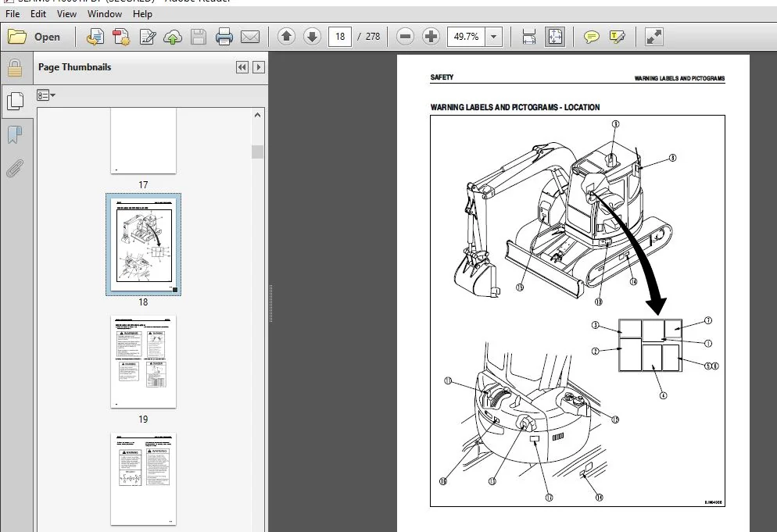Image resolution: width=777 pixels, height=532 pixels.
Task: Select page 18 thumbnail
Action: [143, 245]
